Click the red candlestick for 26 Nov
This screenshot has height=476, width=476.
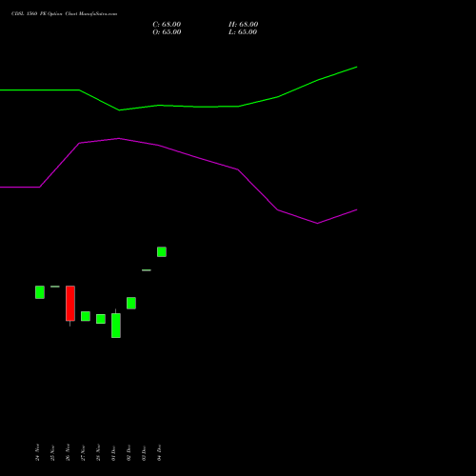point(70,304)
